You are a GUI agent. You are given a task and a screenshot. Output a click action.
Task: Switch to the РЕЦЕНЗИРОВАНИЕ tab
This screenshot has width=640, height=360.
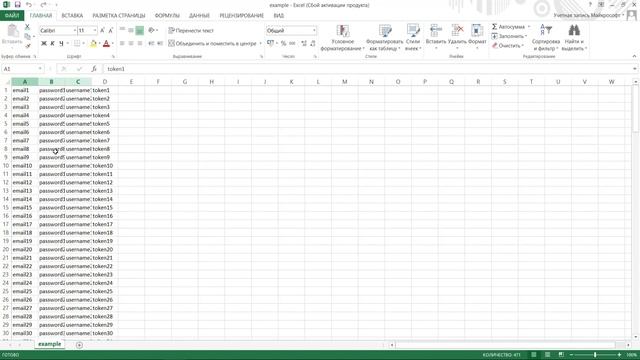tap(242, 16)
